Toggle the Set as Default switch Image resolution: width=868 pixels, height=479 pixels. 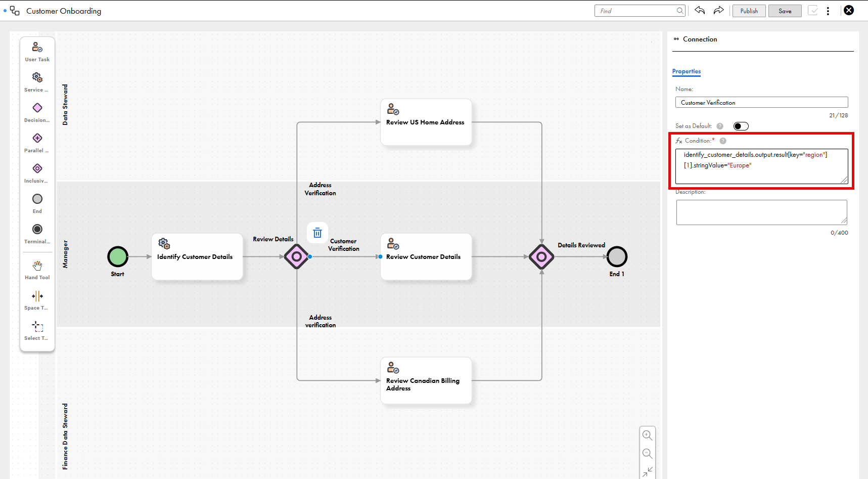pyautogui.click(x=741, y=126)
